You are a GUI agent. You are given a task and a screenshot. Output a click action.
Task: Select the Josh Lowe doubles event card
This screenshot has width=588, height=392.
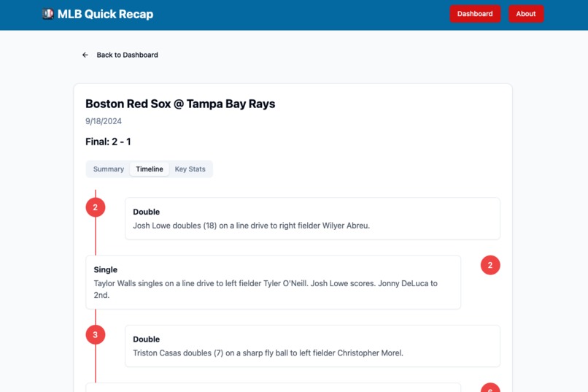[312, 219]
